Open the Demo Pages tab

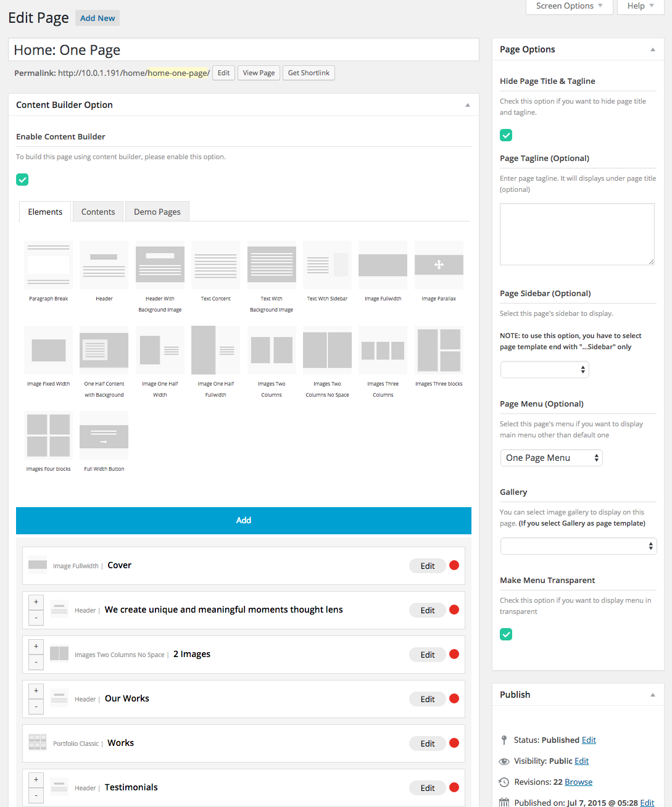pyautogui.click(x=157, y=212)
